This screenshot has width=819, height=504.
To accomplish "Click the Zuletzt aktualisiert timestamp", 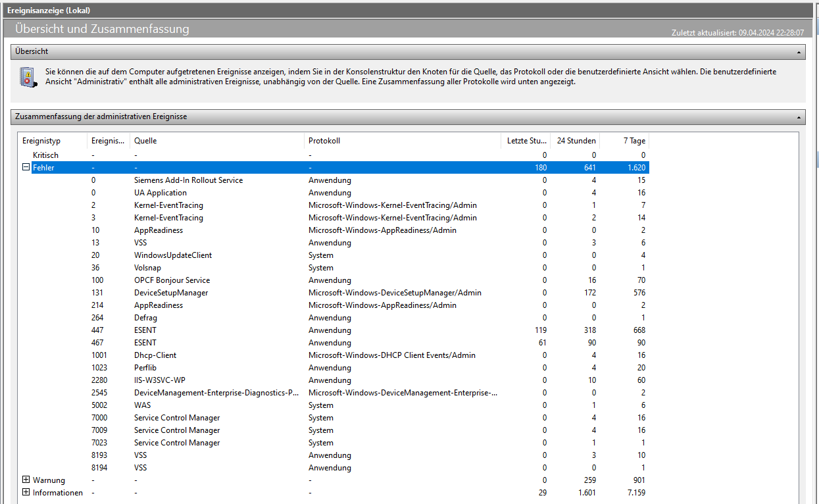I will click(737, 32).
